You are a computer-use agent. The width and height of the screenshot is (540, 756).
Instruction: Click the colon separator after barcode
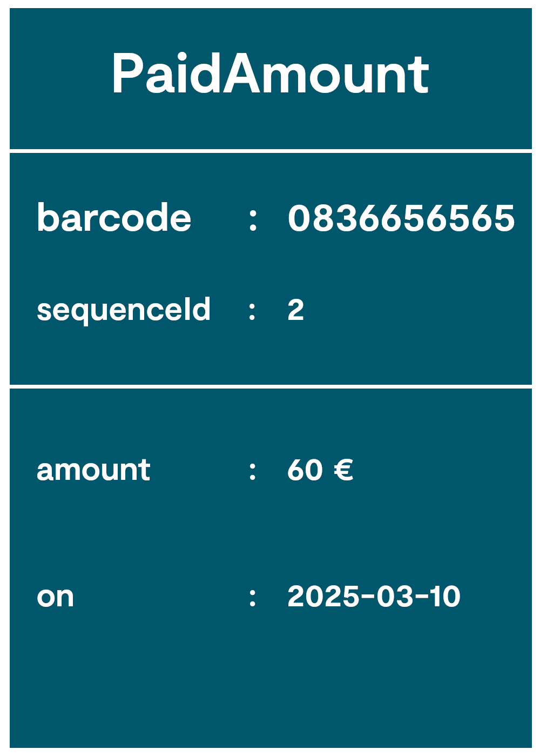click(x=253, y=220)
